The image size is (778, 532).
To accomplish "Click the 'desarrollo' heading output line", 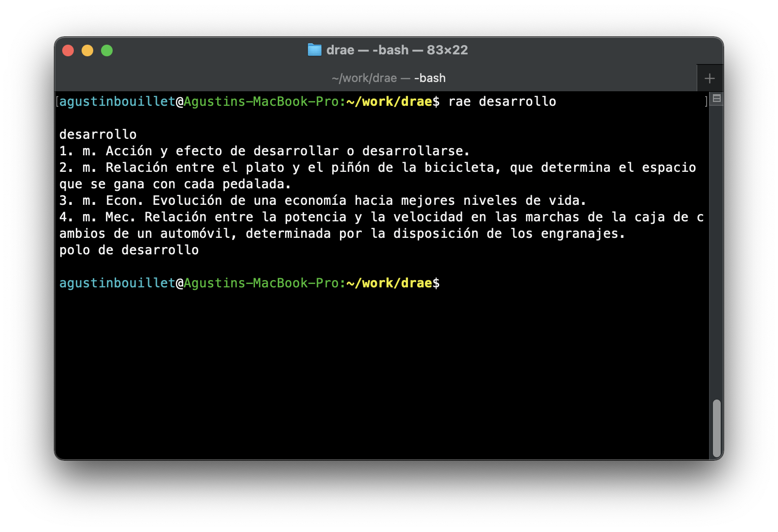I will pos(98,134).
